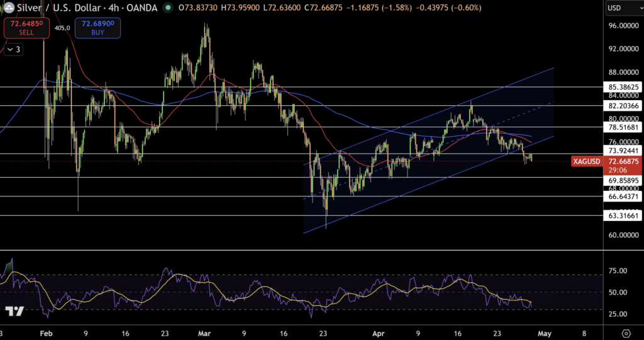Click the Apr label on time axis

point(377,333)
